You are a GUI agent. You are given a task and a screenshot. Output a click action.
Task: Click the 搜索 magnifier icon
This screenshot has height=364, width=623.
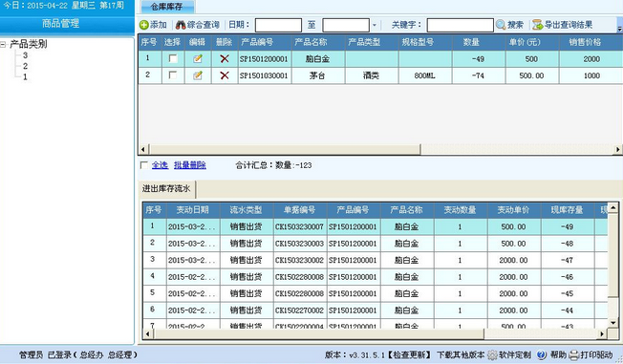(x=501, y=25)
